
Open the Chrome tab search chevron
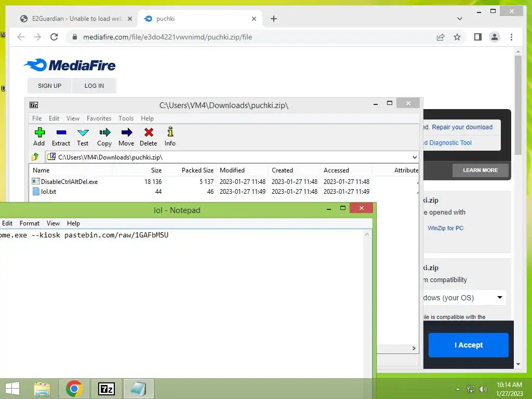[460, 19]
